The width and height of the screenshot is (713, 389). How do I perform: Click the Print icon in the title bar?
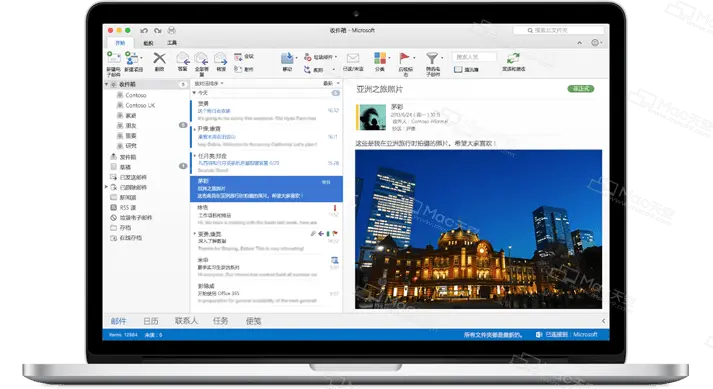(x=171, y=30)
